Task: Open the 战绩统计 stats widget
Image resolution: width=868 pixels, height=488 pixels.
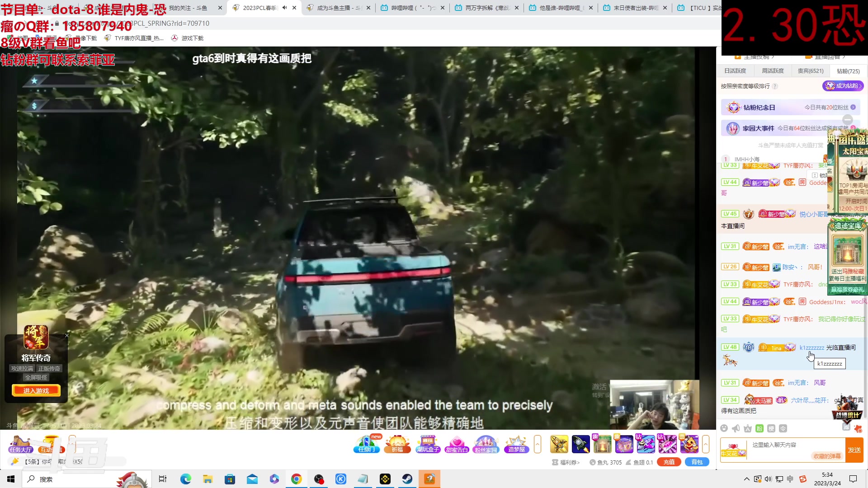Action: (x=847, y=408)
